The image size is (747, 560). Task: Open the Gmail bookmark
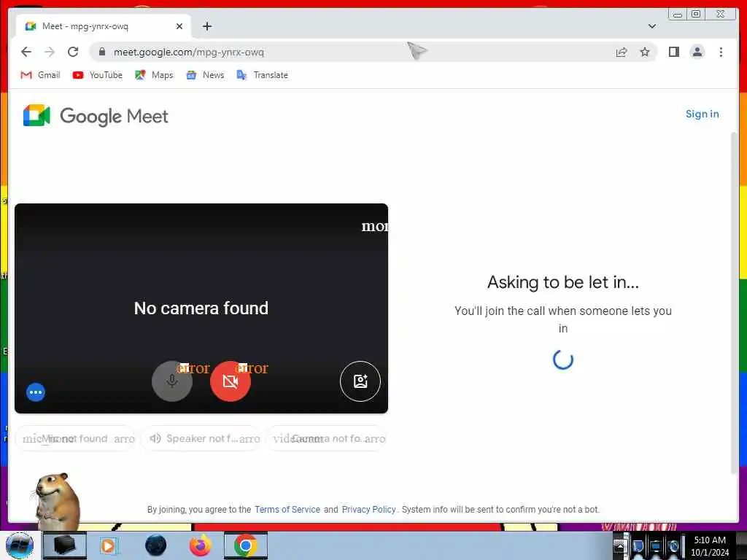41,75
